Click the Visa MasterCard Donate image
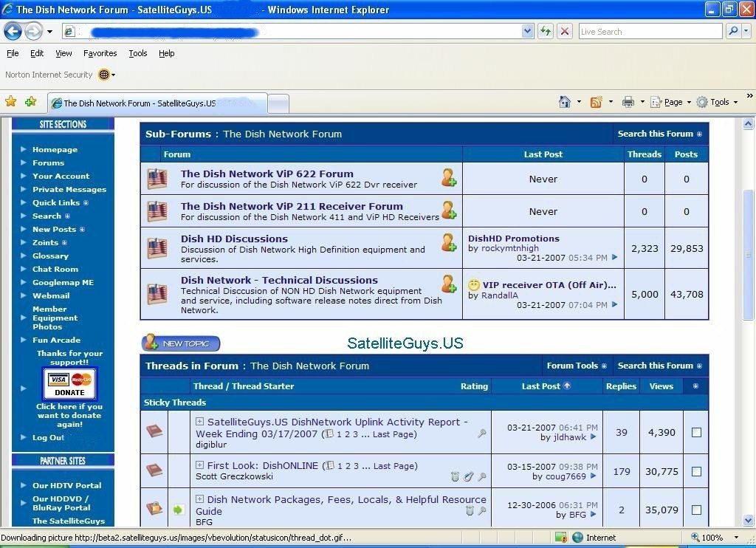The height and width of the screenshot is (548, 756). pos(69,384)
